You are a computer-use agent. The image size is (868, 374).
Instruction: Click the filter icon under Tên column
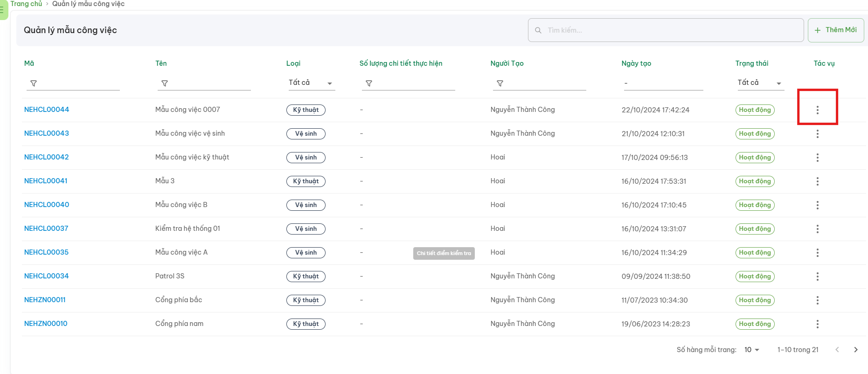point(165,83)
